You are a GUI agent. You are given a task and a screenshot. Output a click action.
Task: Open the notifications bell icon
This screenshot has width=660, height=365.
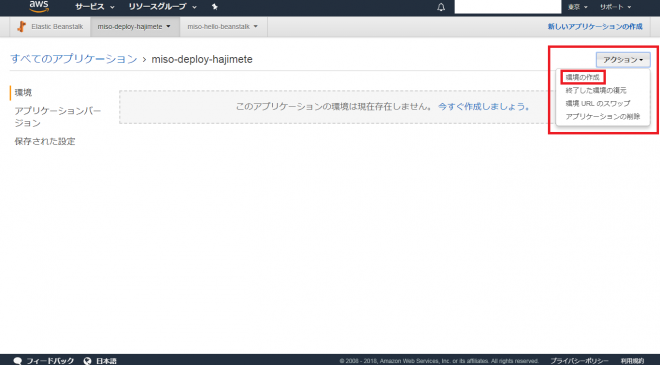pyautogui.click(x=441, y=7)
